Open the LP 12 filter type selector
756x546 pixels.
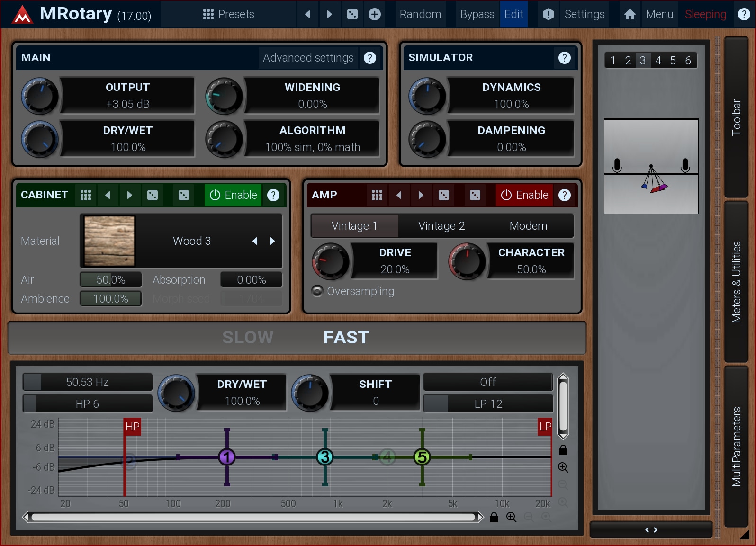coord(488,403)
